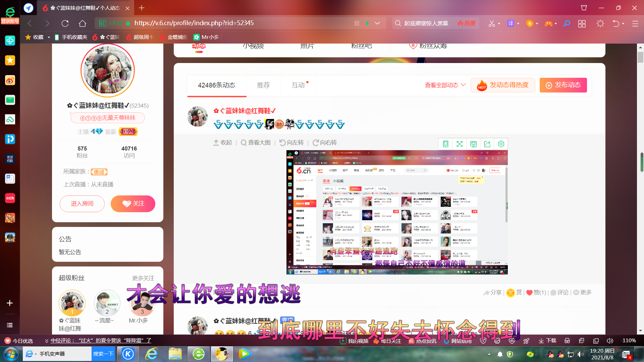
Task: Click 分享 on the post
Action: (492, 293)
